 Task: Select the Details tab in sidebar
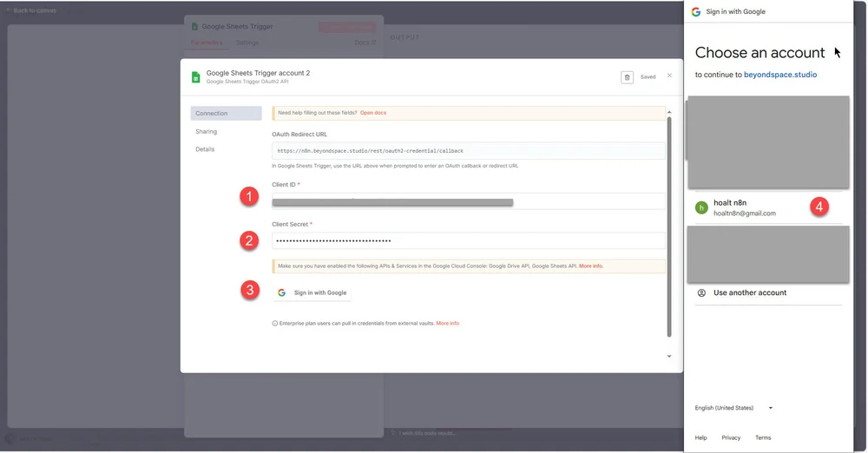pyautogui.click(x=205, y=149)
